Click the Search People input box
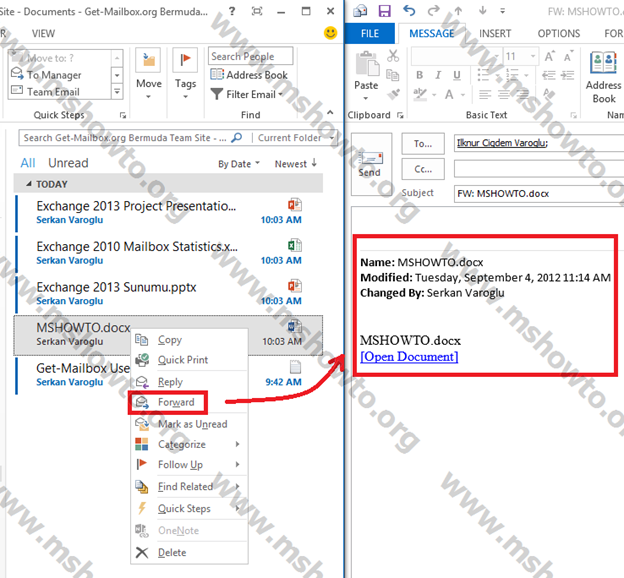The width and height of the screenshot is (624, 578). point(250,56)
